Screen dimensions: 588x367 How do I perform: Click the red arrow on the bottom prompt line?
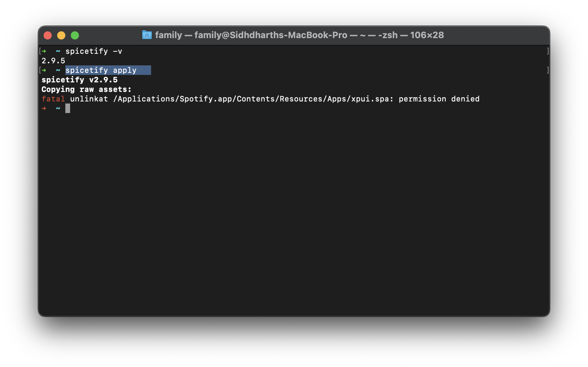coord(44,108)
